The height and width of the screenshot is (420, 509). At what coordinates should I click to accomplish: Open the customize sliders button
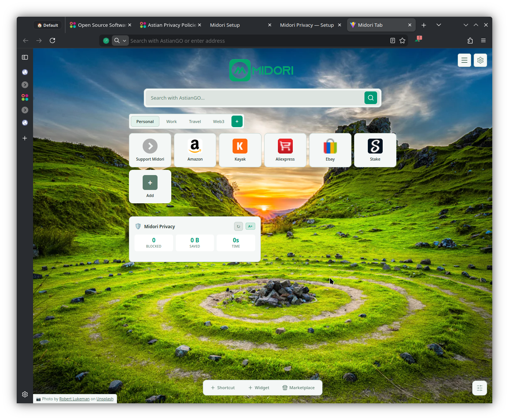(x=480, y=388)
